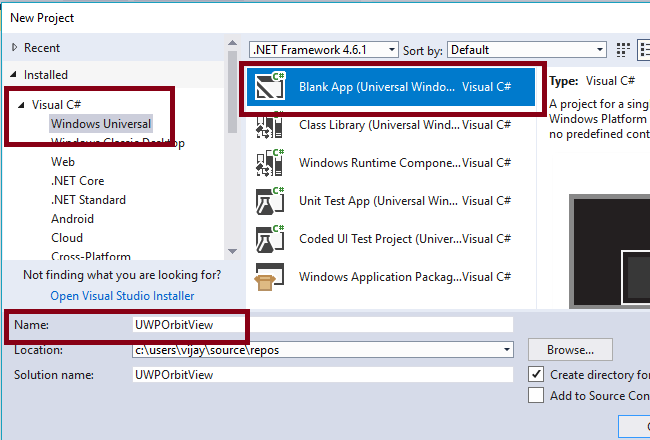Collapse the Installed node
Image resolution: width=650 pixels, height=440 pixels.
[x=14, y=75]
